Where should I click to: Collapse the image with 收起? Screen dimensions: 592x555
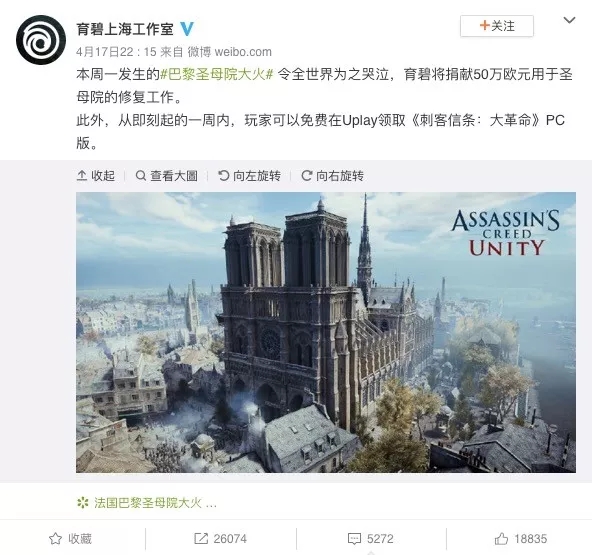click(96, 176)
